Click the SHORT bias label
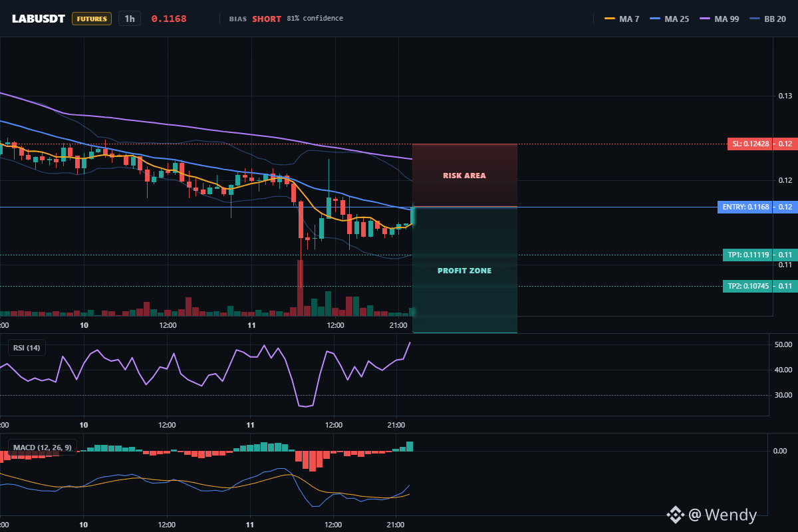 pyautogui.click(x=267, y=19)
